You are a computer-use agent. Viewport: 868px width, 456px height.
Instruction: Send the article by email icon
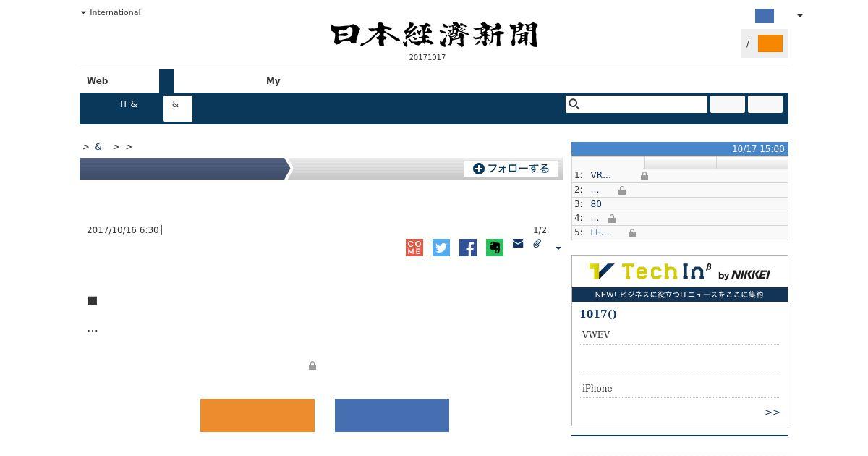(x=518, y=243)
